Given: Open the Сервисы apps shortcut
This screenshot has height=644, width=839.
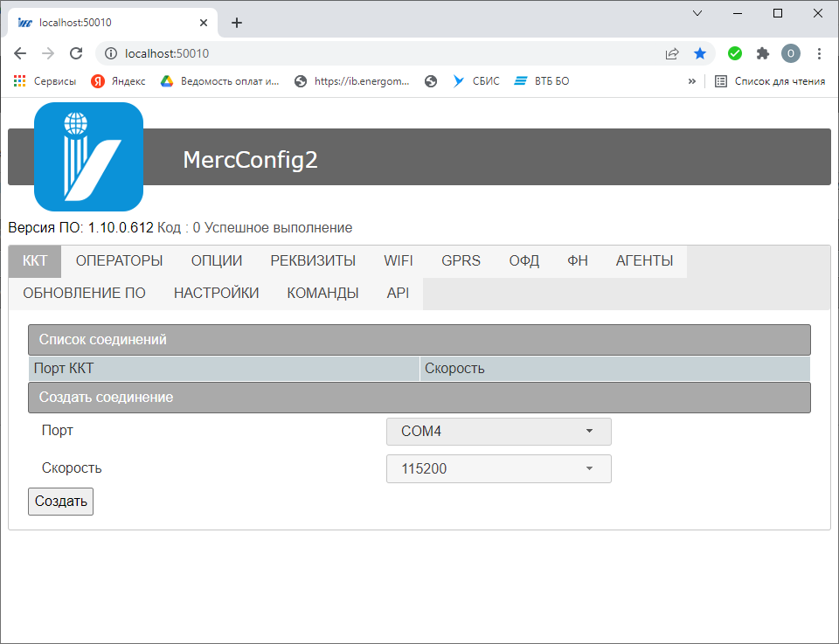Looking at the screenshot, I should tap(45, 81).
